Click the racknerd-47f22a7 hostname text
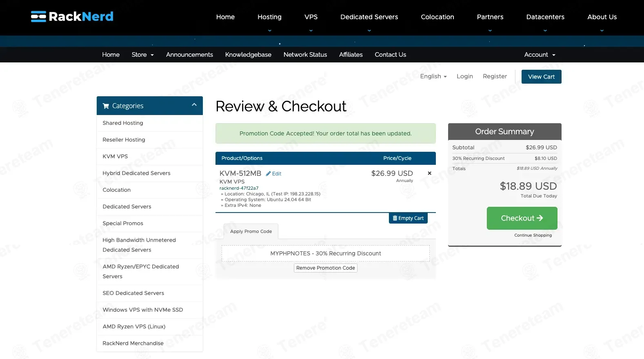644x359 pixels. point(239,188)
